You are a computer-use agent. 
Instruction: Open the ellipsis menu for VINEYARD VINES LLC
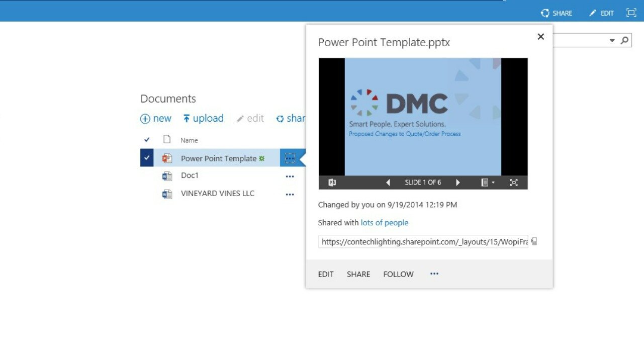pos(290,194)
